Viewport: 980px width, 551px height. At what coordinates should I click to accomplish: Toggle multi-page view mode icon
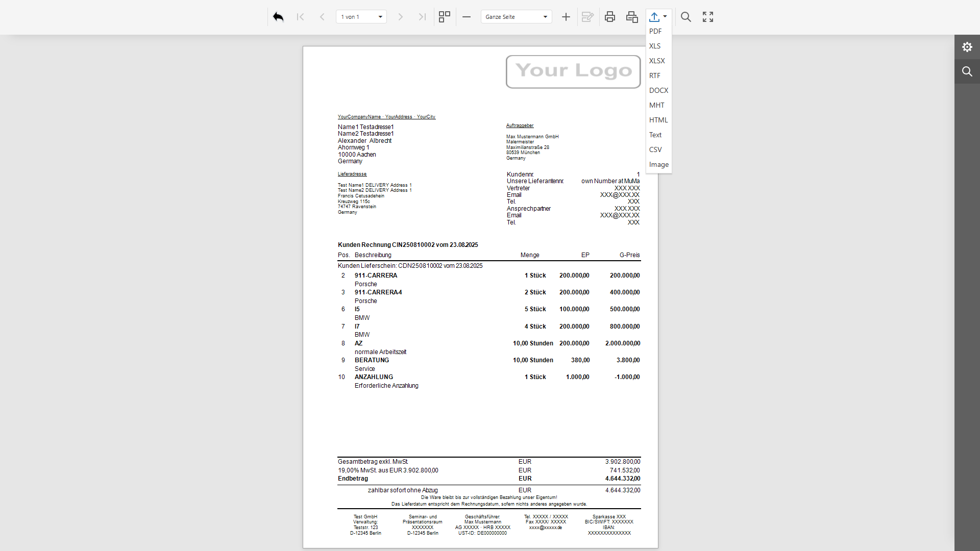click(x=445, y=17)
